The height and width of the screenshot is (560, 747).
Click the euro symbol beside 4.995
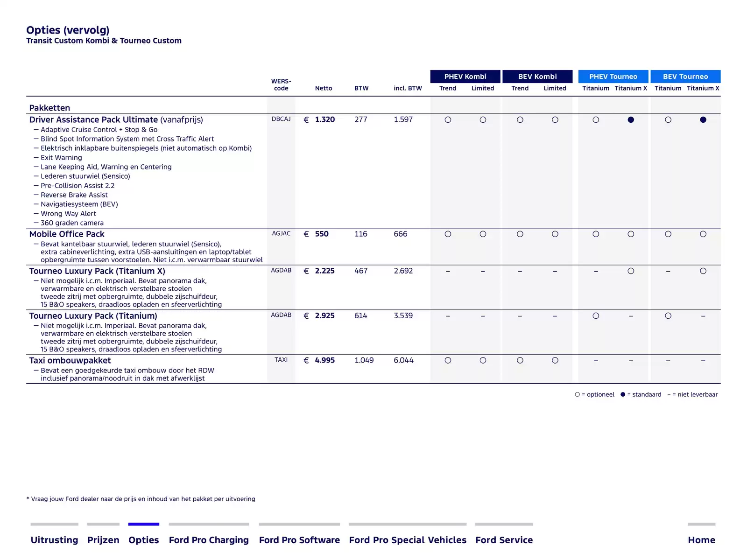[x=306, y=360]
